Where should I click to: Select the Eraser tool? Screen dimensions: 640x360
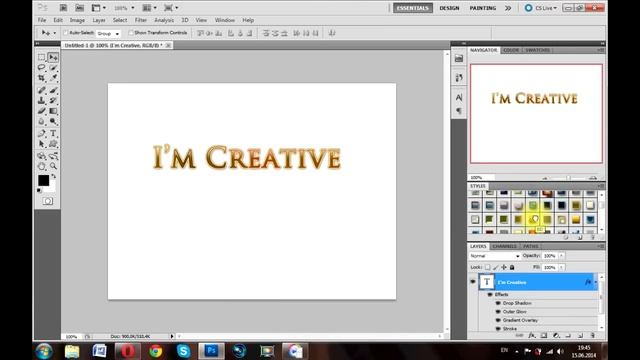tap(42, 111)
